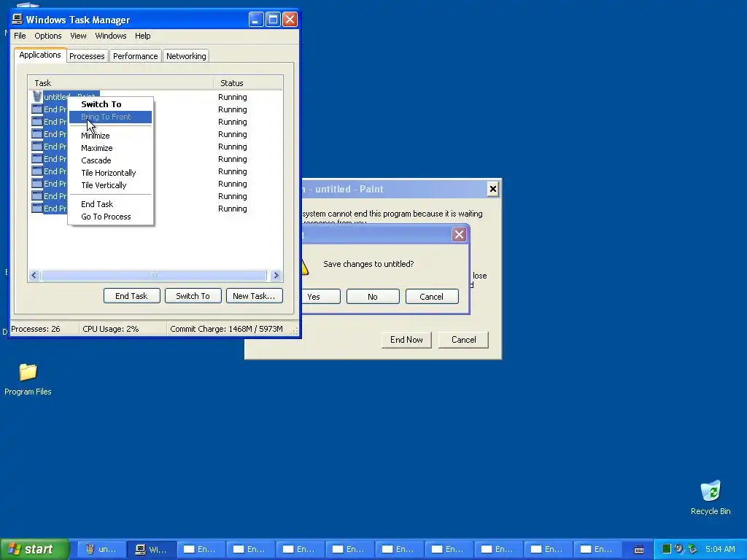Click the Safely Remove Hardware tray icon
Viewport: 747px width, 560px height.
[x=693, y=549]
